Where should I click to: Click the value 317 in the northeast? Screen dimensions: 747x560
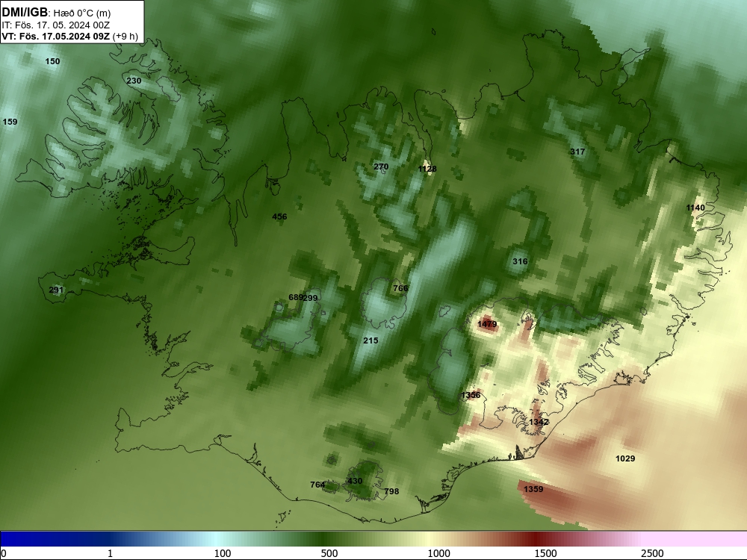(577, 152)
